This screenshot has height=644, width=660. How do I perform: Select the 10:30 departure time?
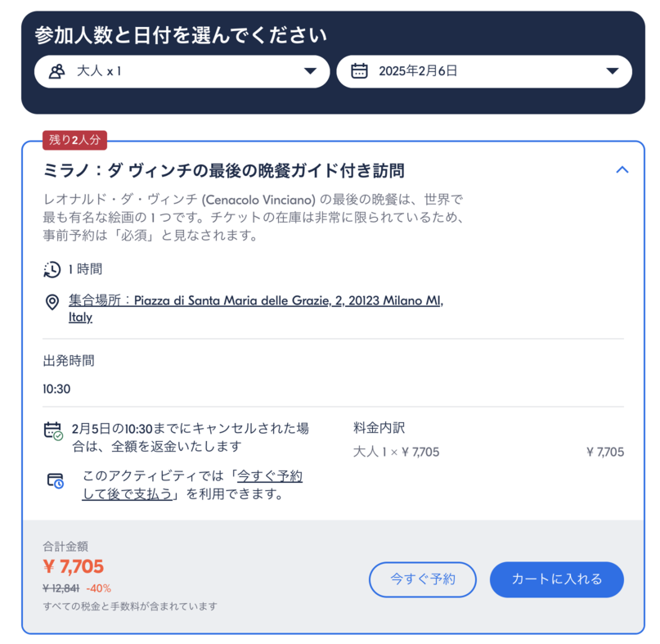(x=56, y=389)
